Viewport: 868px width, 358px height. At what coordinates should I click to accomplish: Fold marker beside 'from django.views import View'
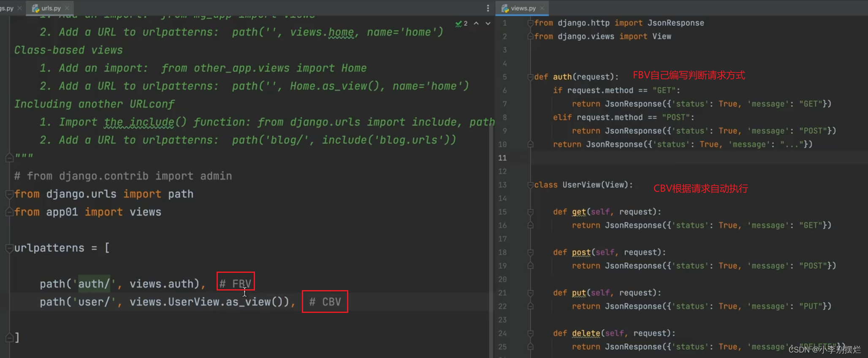pyautogui.click(x=531, y=37)
